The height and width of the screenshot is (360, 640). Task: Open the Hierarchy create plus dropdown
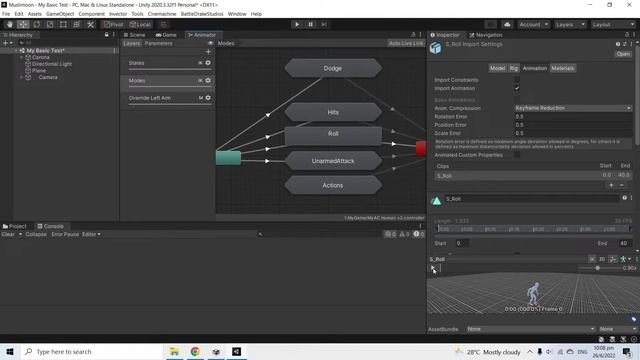7,43
